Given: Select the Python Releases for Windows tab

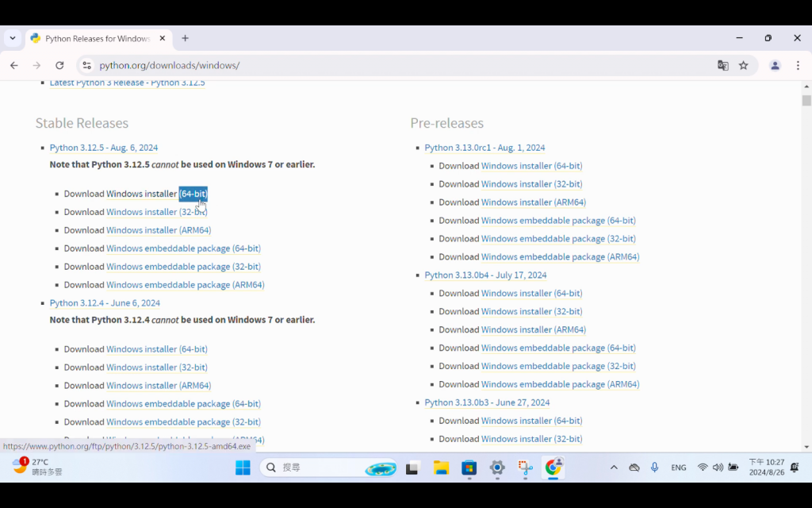Looking at the screenshot, I should coord(98,38).
